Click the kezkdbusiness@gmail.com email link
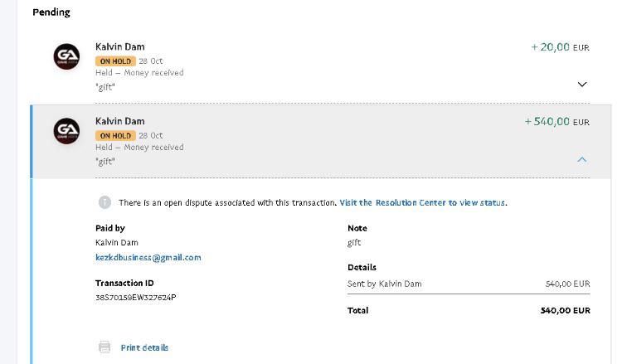The width and height of the screenshot is (622, 364). point(148,257)
